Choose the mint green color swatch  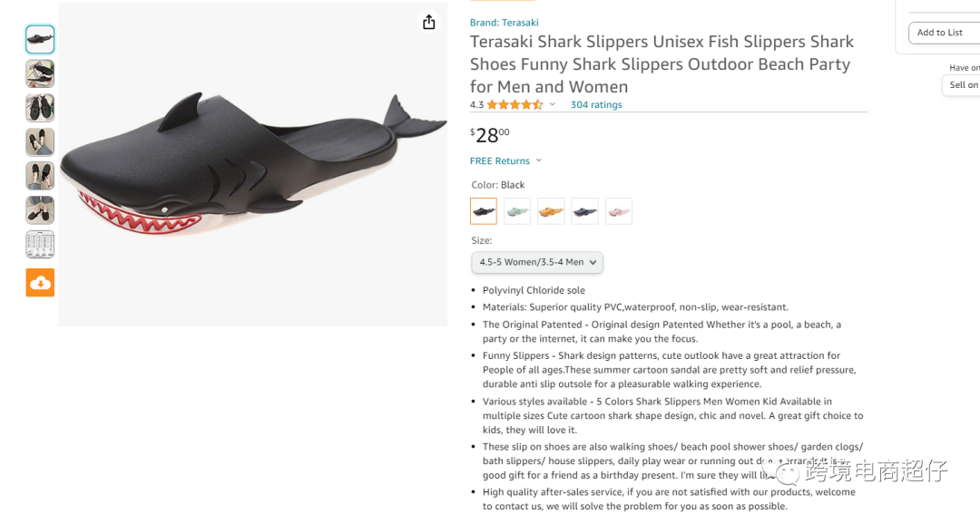click(517, 211)
